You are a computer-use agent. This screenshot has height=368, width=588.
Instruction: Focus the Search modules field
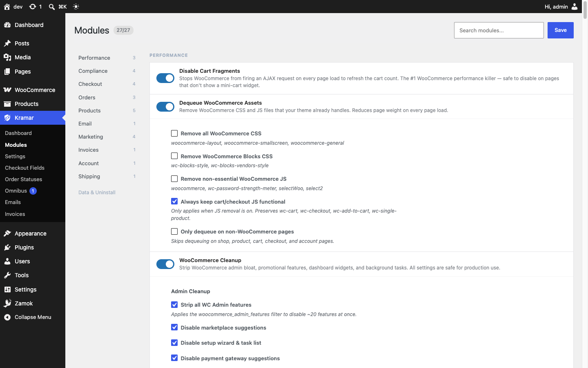click(x=499, y=30)
